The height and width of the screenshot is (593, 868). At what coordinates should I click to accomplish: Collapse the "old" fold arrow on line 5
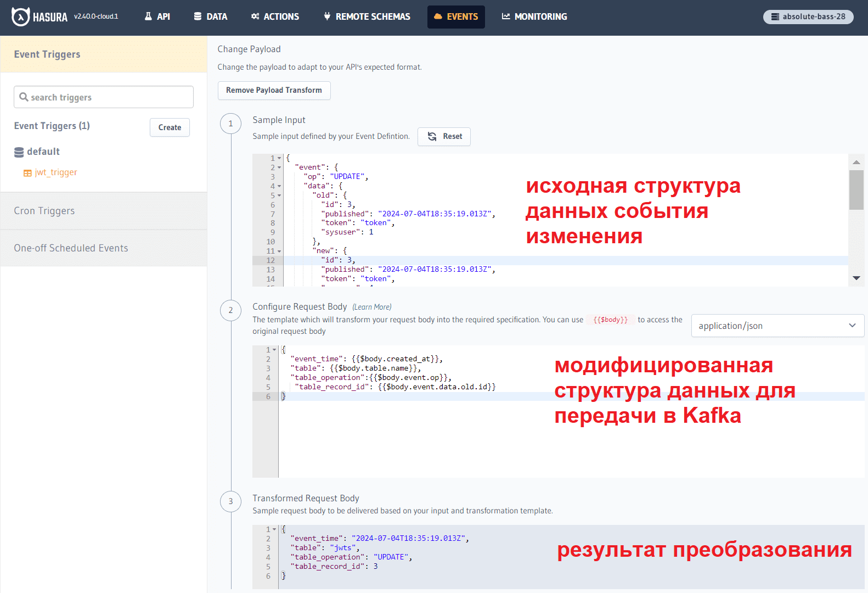(x=279, y=195)
